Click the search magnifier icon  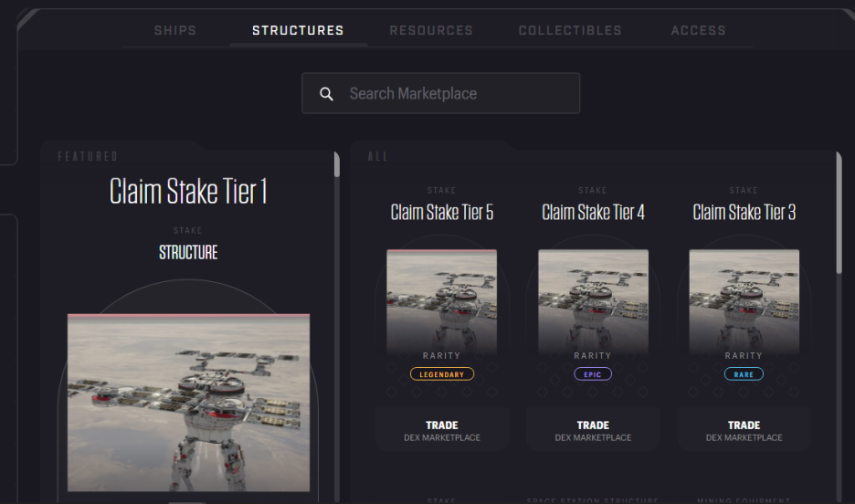(x=326, y=94)
